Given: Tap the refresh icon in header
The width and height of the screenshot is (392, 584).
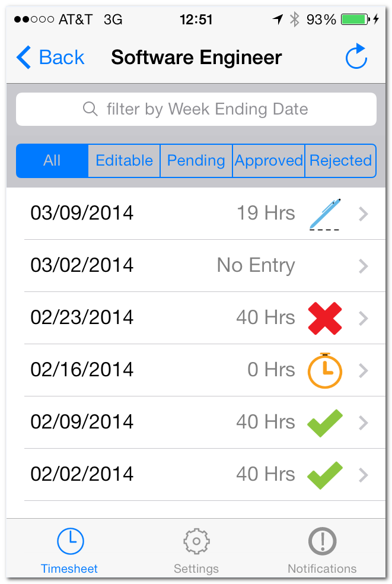Looking at the screenshot, I should pos(356,56).
